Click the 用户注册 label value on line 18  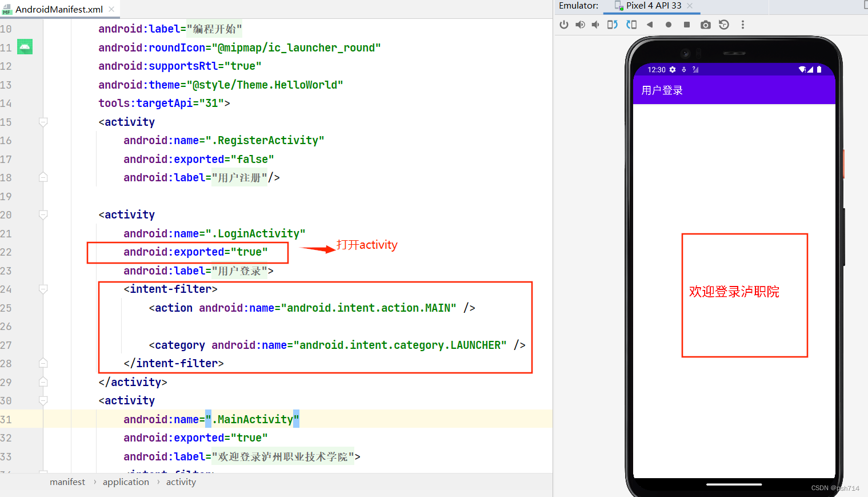coord(239,178)
